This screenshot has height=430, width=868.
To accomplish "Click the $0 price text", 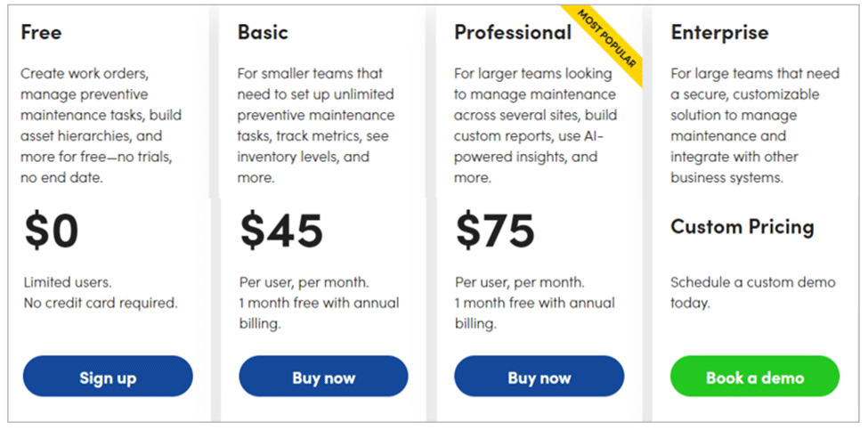I will [x=52, y=231].
